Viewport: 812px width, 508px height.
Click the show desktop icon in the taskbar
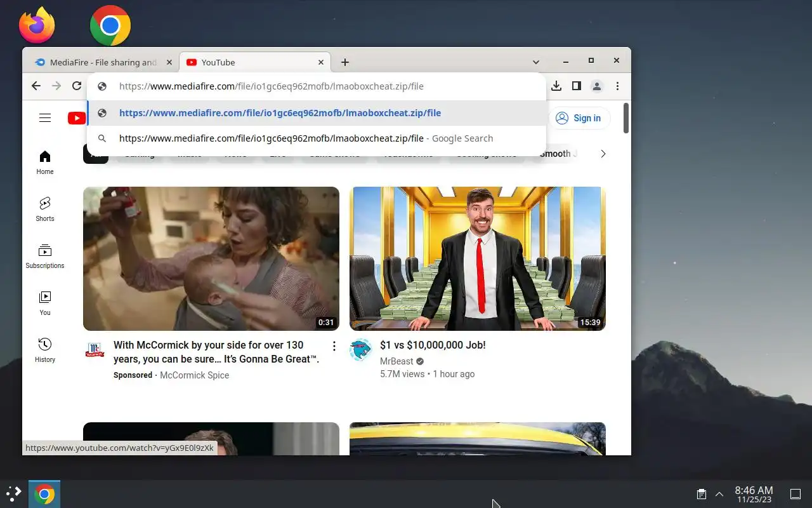click(796, 494)
